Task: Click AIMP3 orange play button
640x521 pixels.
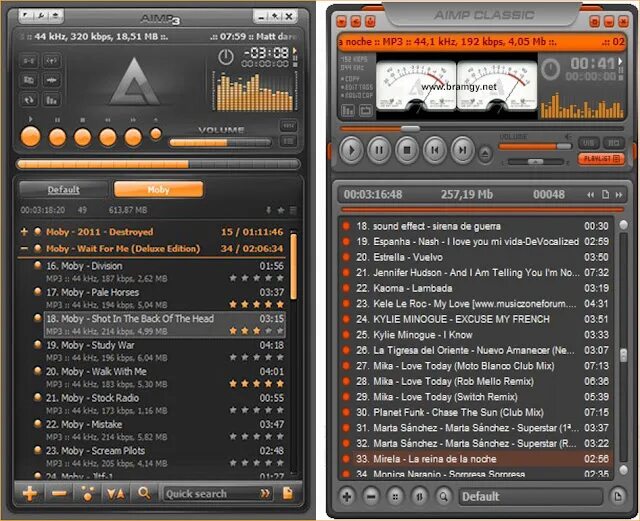Action: (31, 136)
